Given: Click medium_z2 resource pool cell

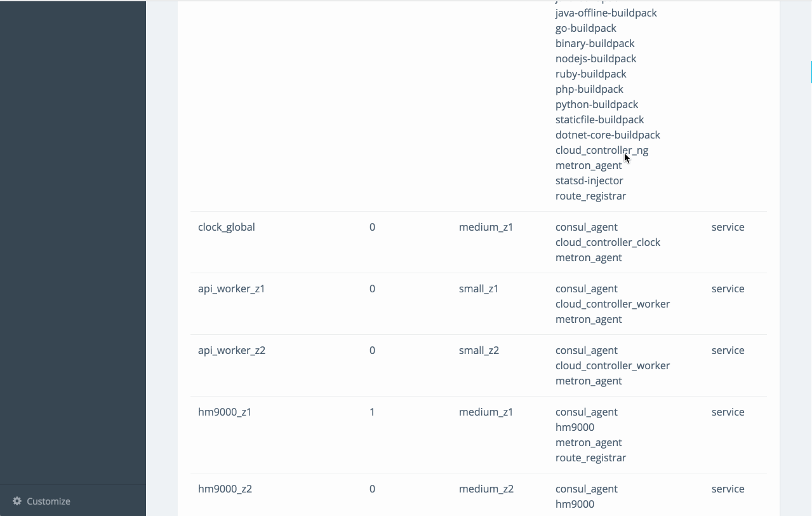Looking at the screenshot, I should tap(486, 489).
